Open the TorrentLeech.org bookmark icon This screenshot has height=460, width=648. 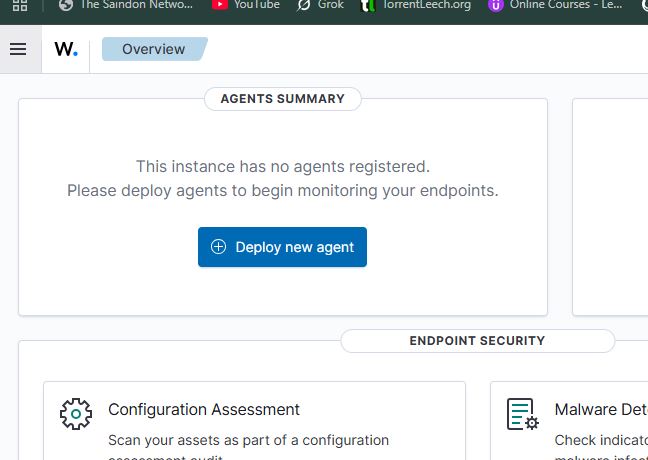pyautogui.click(x=368, y=5)
